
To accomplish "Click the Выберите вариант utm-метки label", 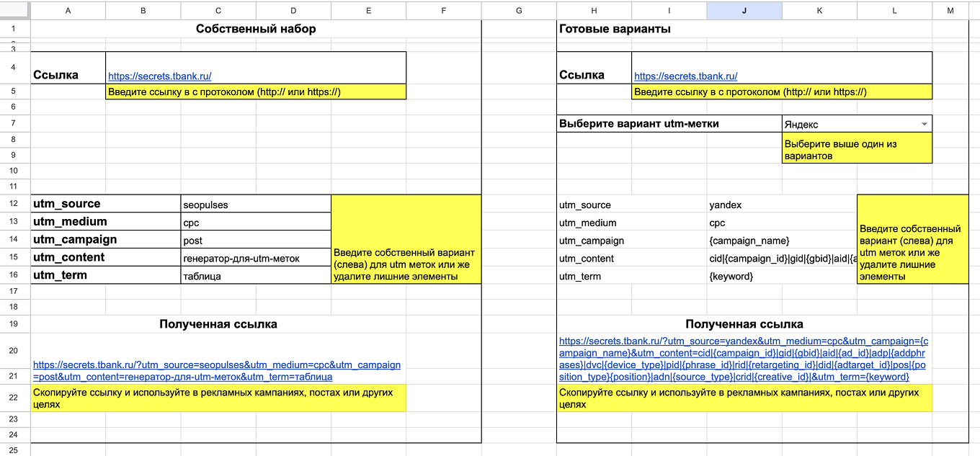I will pyautogui.click(x=639, y=123).
